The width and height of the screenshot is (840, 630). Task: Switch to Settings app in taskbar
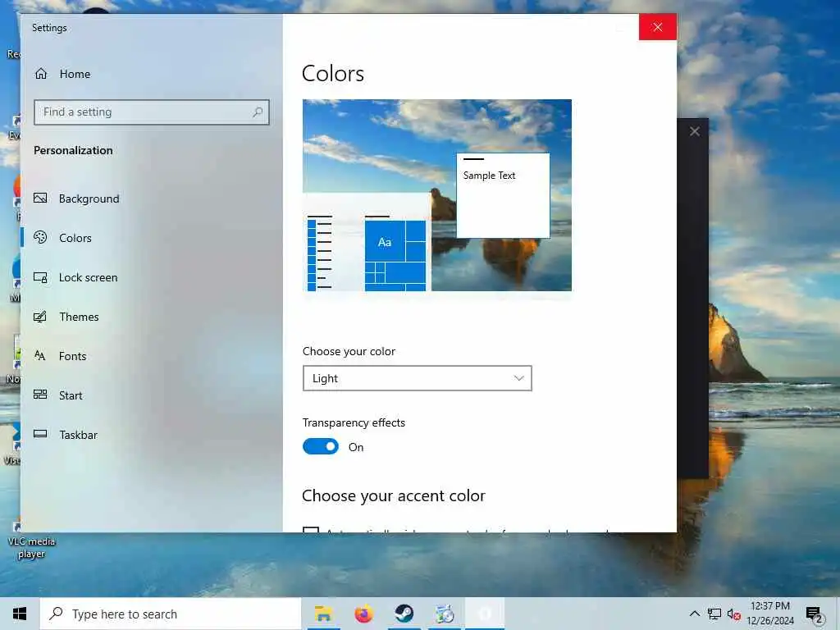point(485,614)
